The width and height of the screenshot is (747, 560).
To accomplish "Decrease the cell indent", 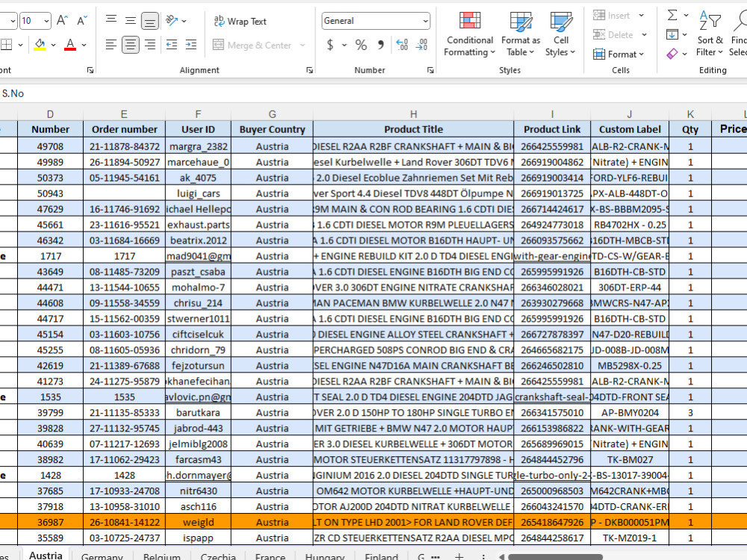I will (x=172, y=45).
